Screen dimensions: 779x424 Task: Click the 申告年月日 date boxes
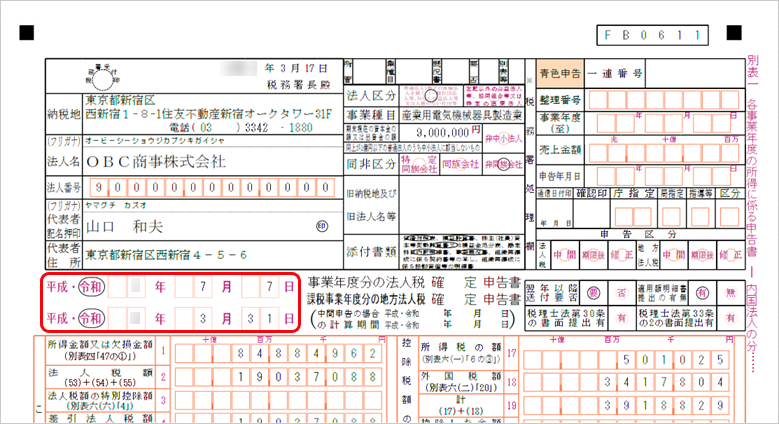pyautogui.click(x=664, y=176)
